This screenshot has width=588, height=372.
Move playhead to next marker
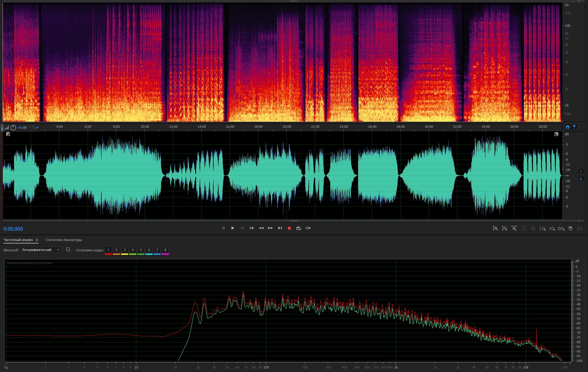[x=280, y=228]
